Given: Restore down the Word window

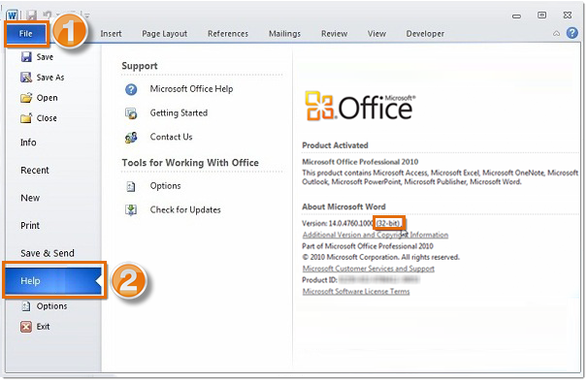Looking at the screenshot, I should (x=541, y=15).
